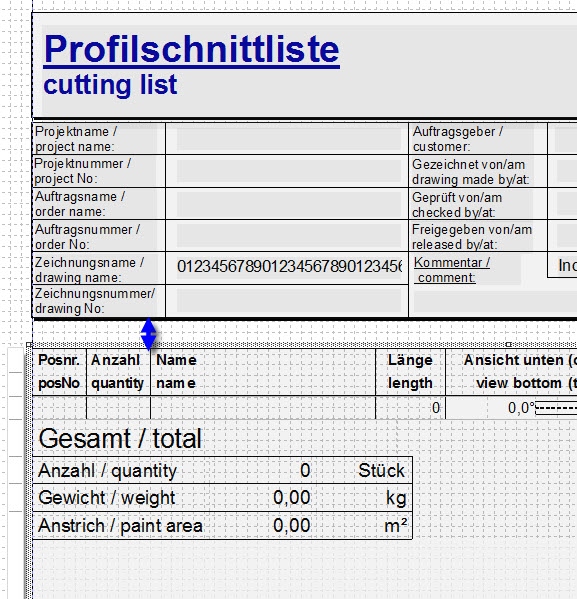Viewport: 577px width, 599px height.
Task: Click the m² unit in Anstrich row
Action: pyautogui.click(x=396, y=526)
